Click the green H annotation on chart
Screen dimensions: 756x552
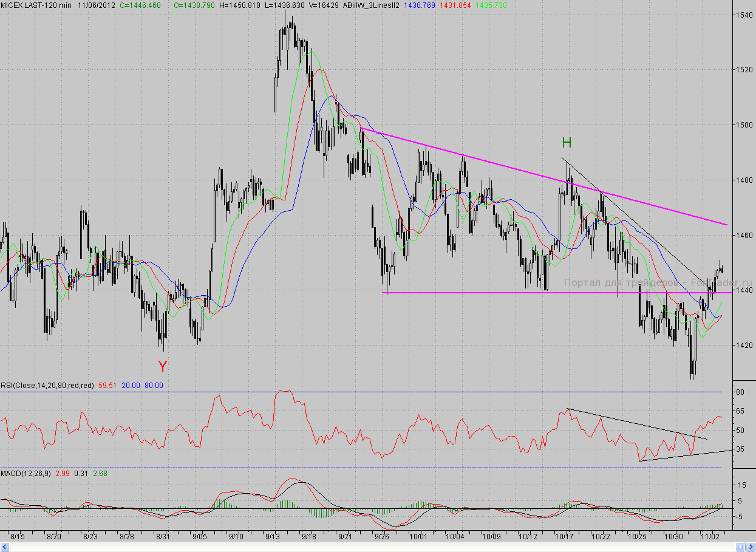click(x=567, y=143)
